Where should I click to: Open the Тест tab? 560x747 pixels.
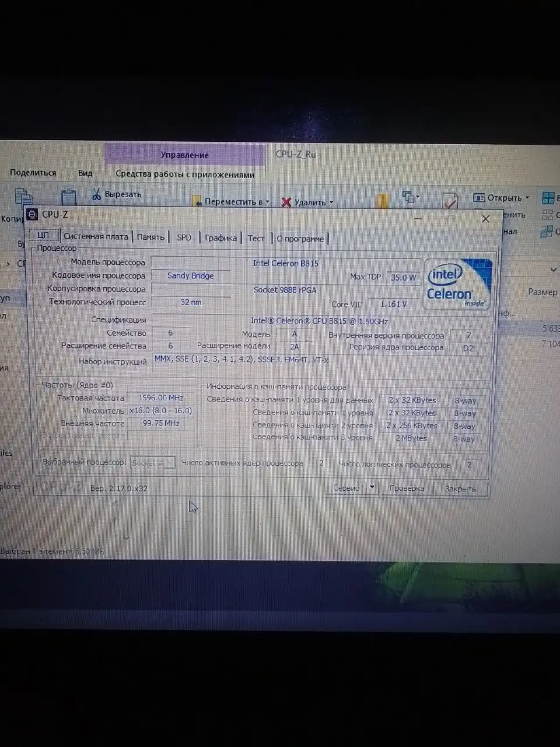click(x=256, y=238)
